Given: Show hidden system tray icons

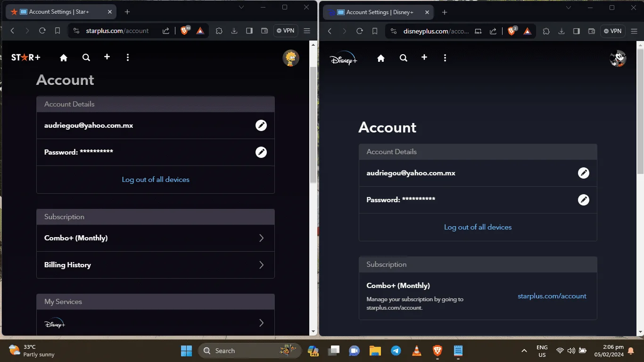Looking at the screenshot, I should click(524, 351).
